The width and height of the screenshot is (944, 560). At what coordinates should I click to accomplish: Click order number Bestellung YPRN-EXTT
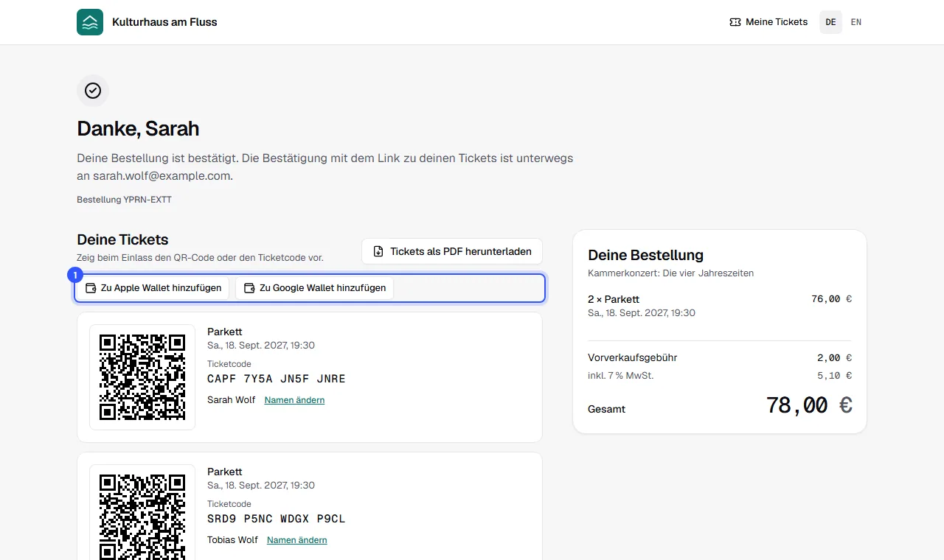[x=124, y=200]
